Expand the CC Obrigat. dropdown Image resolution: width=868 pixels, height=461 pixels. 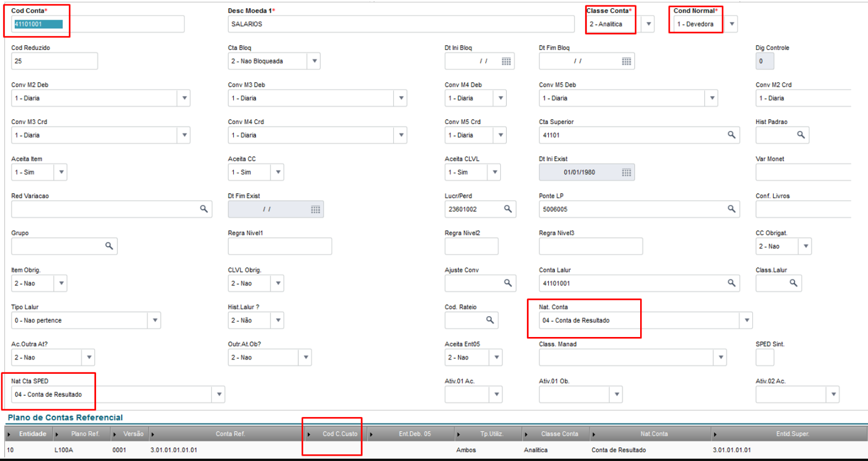point(805,246)
